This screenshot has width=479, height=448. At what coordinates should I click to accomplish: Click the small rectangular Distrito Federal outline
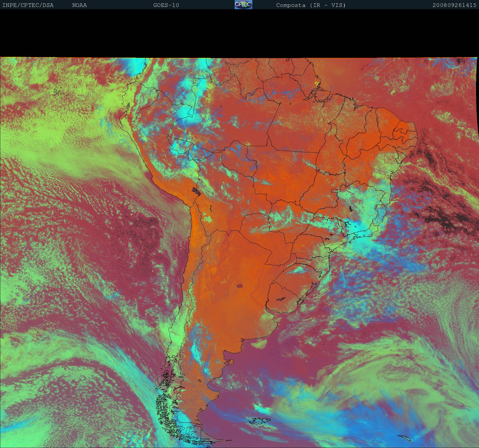click(x=335, y=190)
